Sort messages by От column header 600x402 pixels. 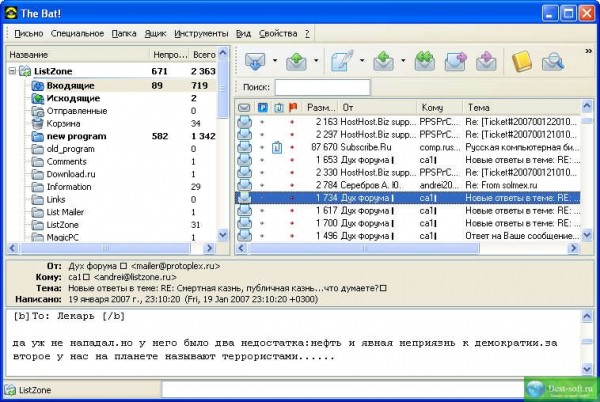(378, 107)
